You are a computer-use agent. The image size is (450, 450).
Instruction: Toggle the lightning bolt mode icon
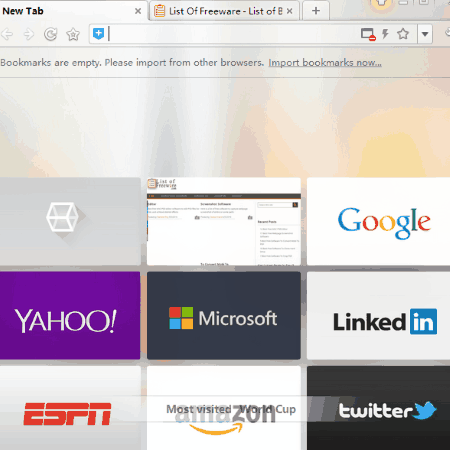click(385, 34)
